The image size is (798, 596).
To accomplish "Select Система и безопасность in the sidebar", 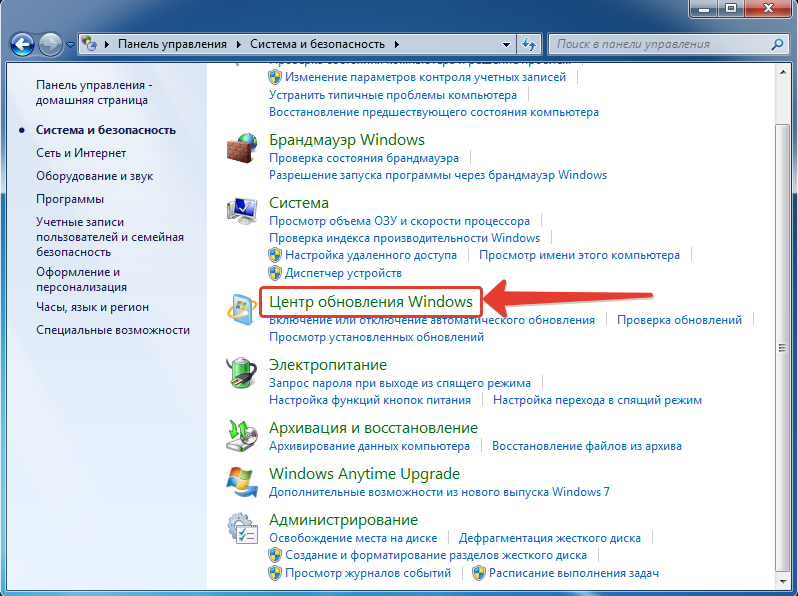I will (x=105, y=130).
